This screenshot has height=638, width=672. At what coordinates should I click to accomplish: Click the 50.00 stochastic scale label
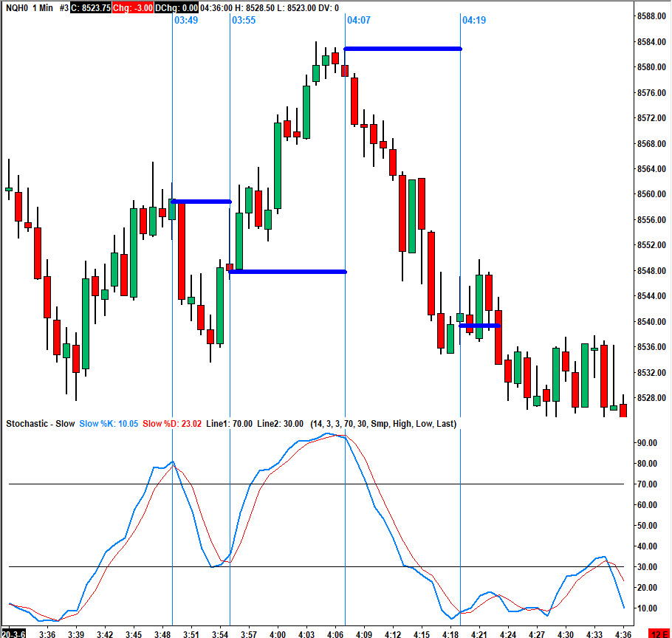[x=648, y=525]
